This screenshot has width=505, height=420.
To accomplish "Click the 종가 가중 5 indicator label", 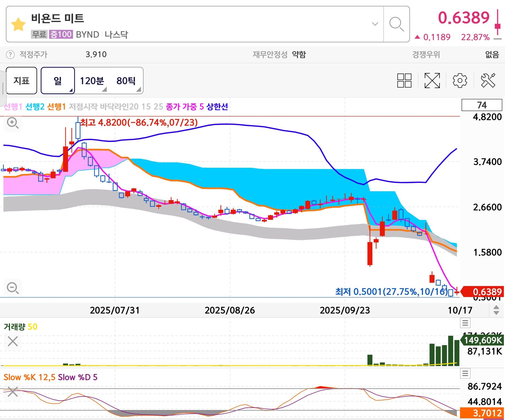I will click(185, 106).
